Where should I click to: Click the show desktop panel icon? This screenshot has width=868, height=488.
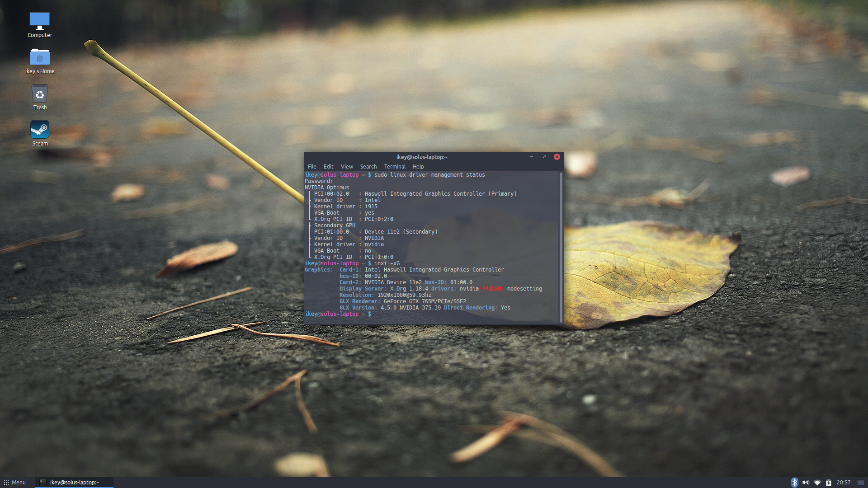861,483
